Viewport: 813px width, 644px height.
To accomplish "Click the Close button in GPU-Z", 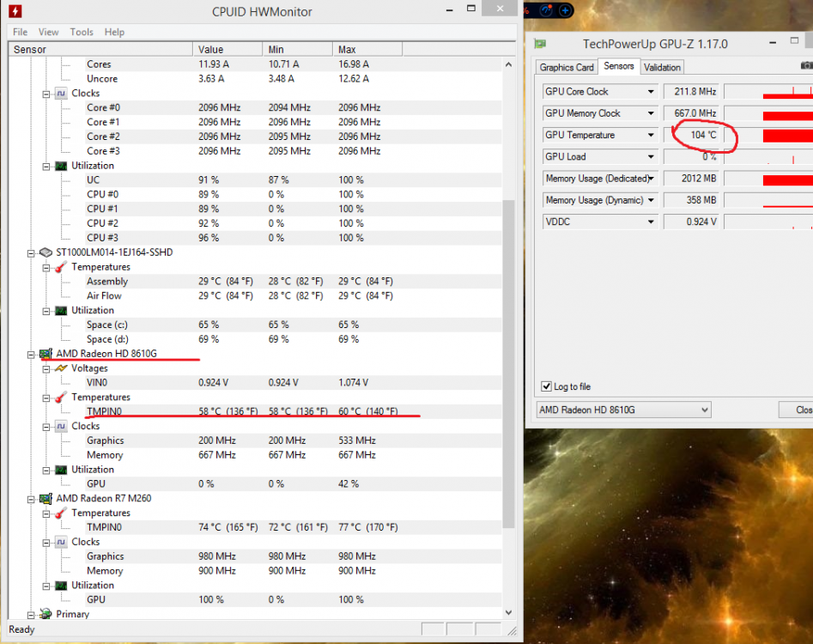I will click(798, 410).
